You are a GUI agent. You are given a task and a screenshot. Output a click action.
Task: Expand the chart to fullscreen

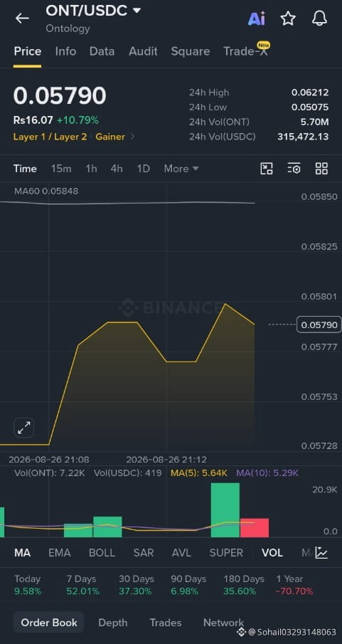[x=23, y=428]
